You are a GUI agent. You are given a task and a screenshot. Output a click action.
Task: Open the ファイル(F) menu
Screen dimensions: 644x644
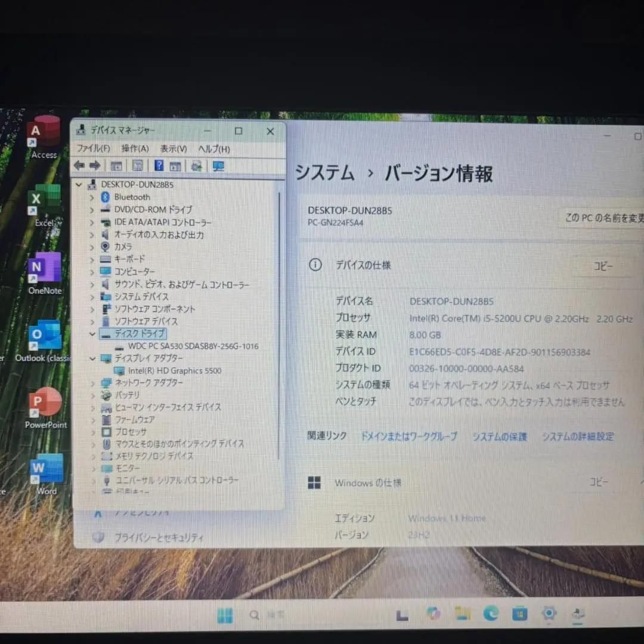[x=93, y=148]
